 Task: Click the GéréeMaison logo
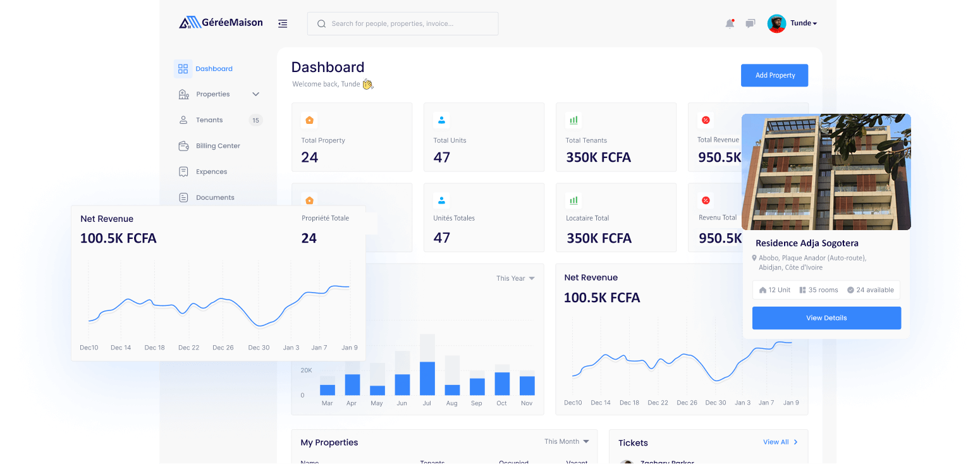221,23
